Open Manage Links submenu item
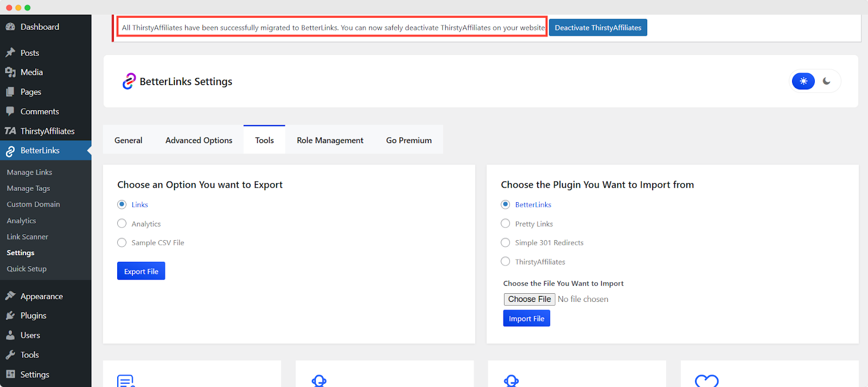 click(29, 172)
